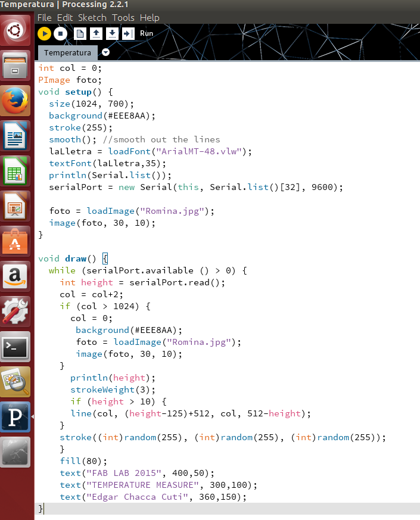Image resolution: width=420 pixels, height=520 pixels.
Task: Click the 'int col = 0;' code line
Action: tap(70, 68)
